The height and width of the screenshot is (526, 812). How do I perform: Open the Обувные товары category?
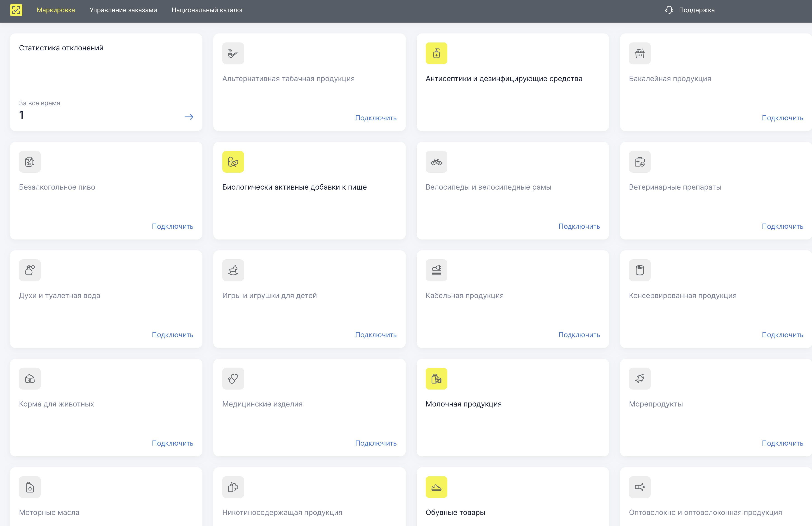pyautogui.click(x=455, y=513)
